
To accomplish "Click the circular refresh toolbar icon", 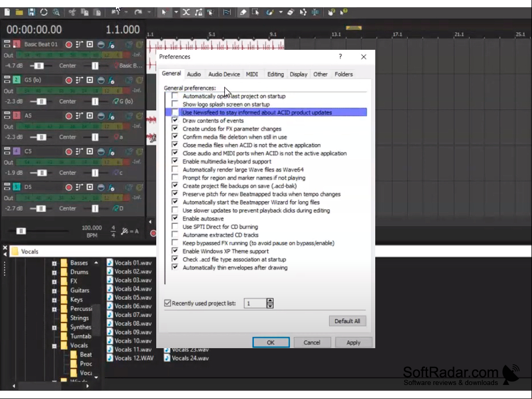I will point(44,12).
